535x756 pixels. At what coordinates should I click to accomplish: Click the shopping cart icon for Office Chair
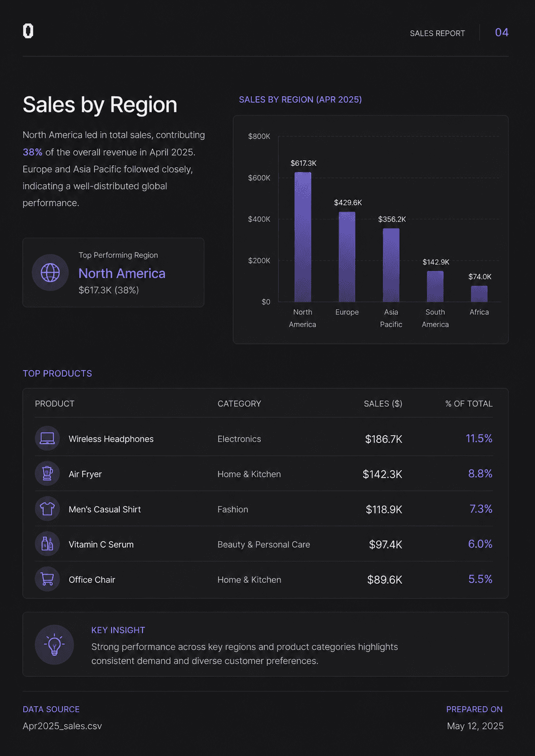pos(47,579)
